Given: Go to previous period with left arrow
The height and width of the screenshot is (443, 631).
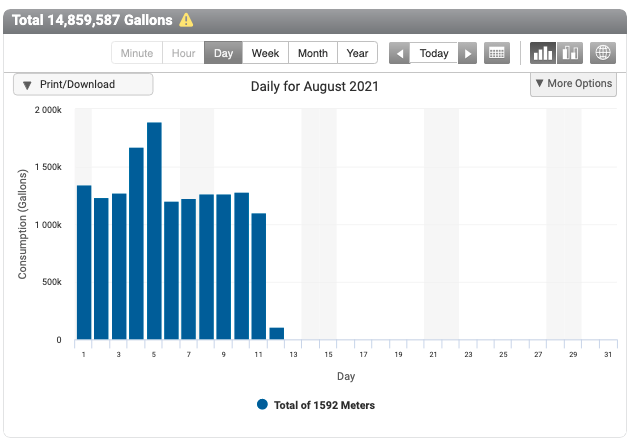Looking at the screenshot, I should (399, 53).
